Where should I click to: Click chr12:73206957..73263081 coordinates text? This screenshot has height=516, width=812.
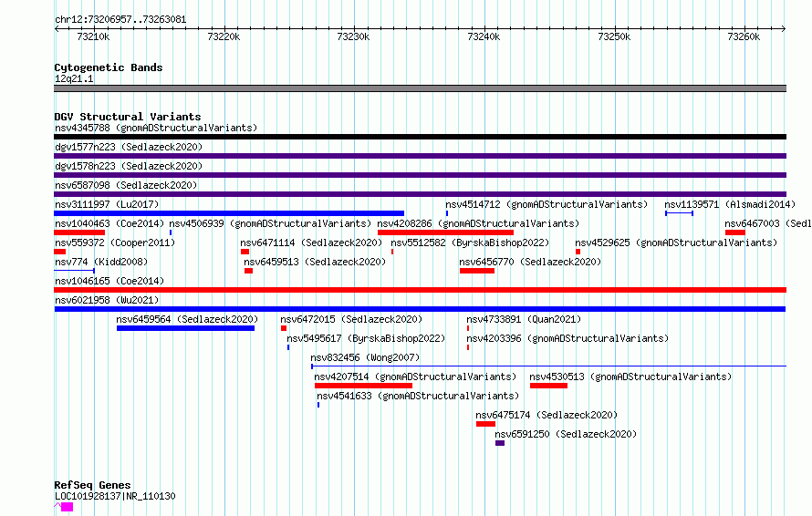point(120,19)
